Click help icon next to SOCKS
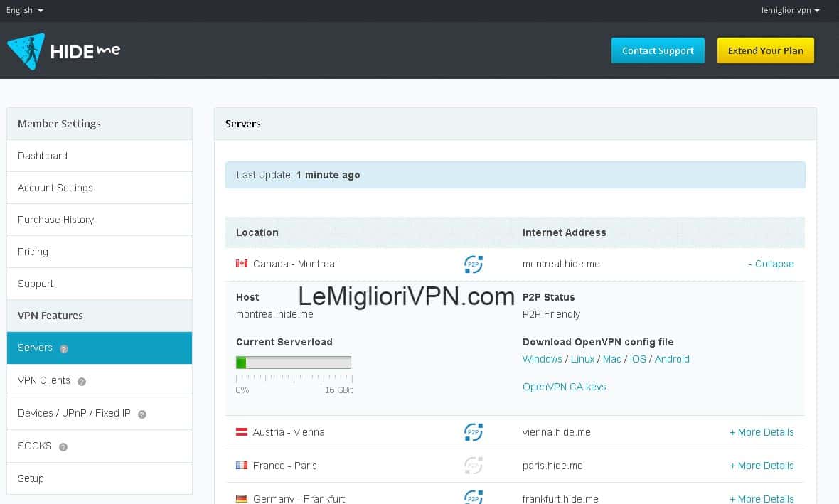This screenshot has width=839, height=504. 63,446
